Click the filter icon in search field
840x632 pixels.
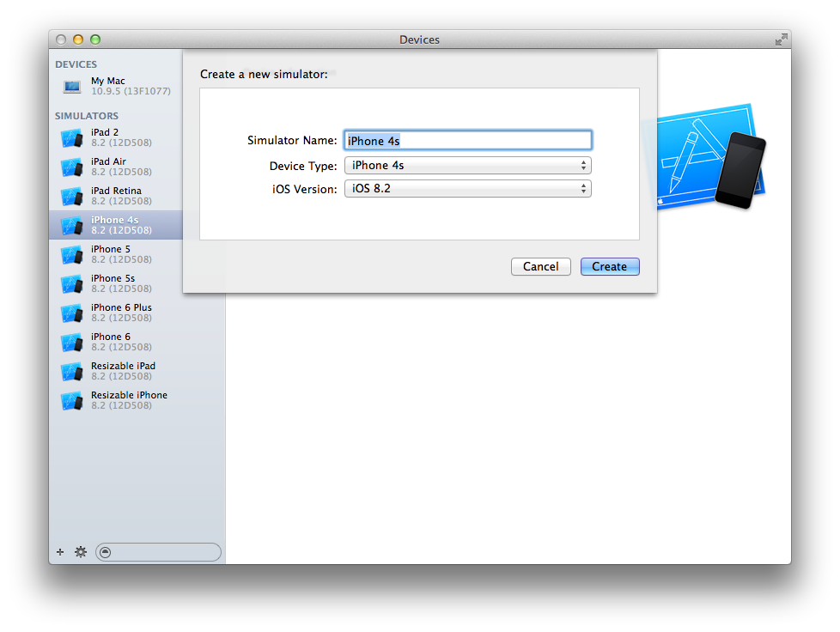[106, 552]
